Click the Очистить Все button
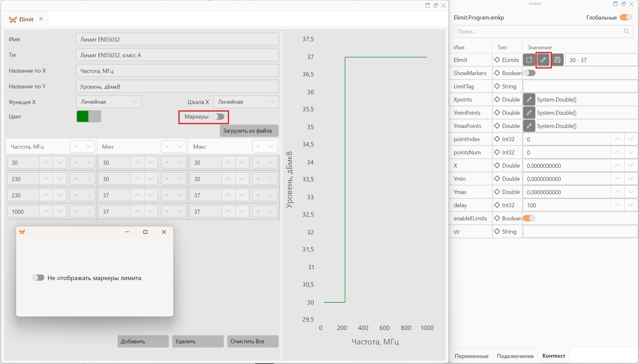Image resolution: width=639 pixels, height=364 pixels. (x=253, y=341)
